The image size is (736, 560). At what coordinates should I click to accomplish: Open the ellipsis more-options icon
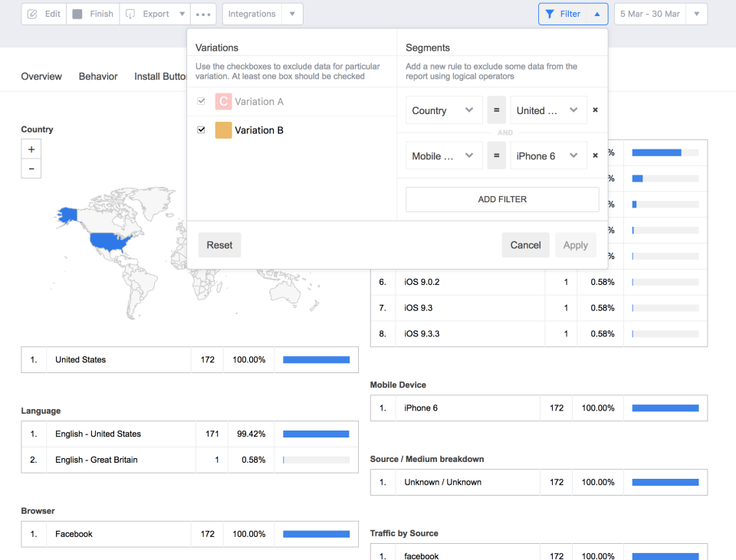[x=203, y=13]
